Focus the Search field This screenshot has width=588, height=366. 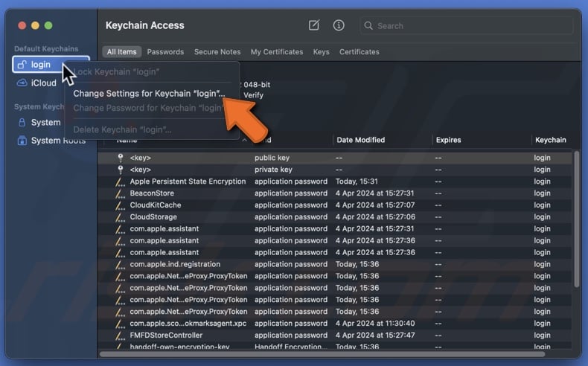click(466, 26)
